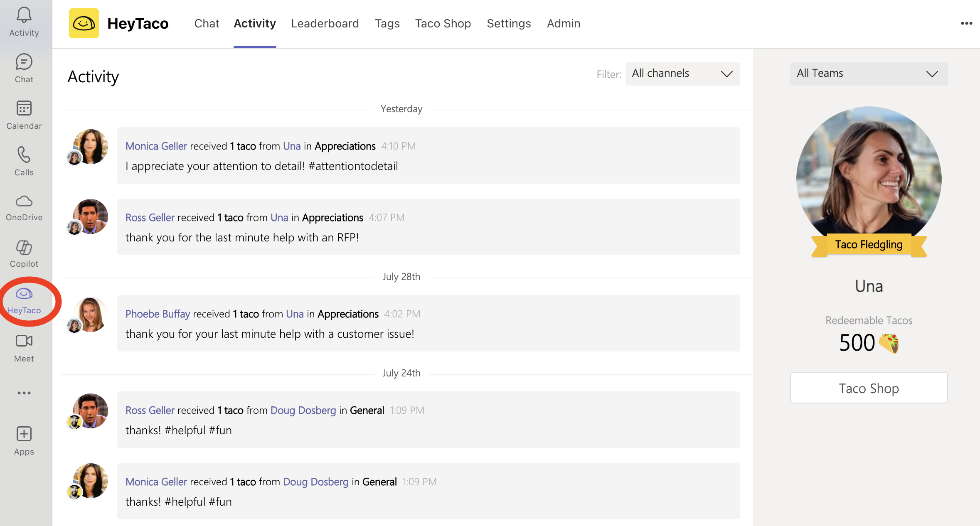Click the Taco Shop button under Redeemable Tacos

869,388
